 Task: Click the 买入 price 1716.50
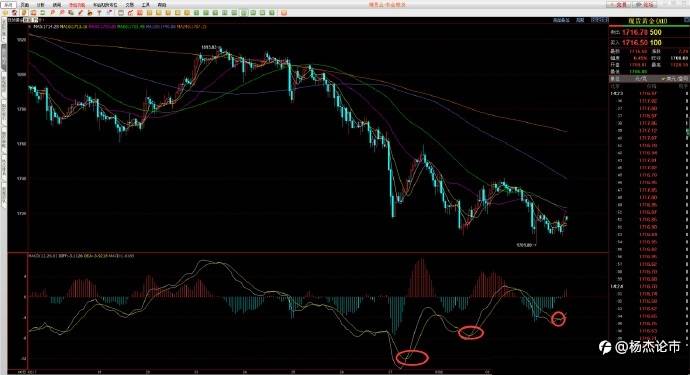635,42
